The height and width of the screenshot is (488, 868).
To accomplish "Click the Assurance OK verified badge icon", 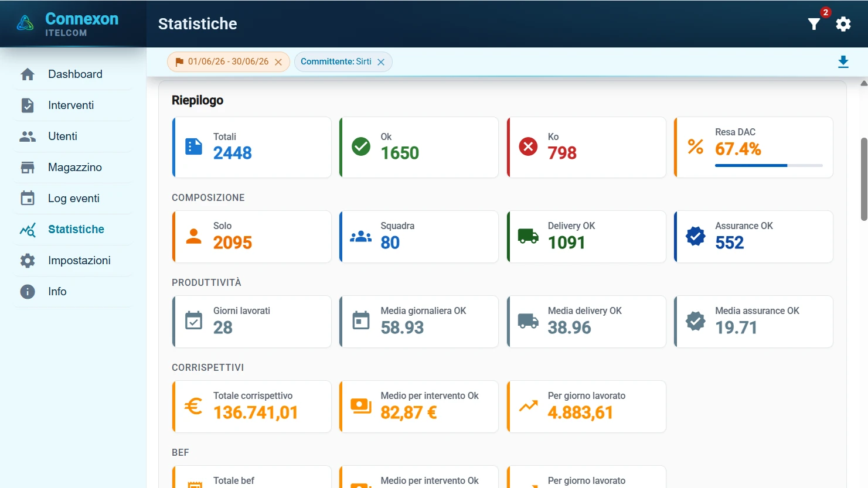I will [696, 236].
